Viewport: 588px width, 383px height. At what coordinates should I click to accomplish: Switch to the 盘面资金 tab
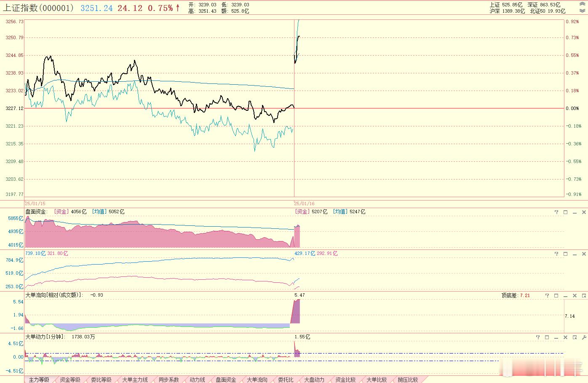[226, 380]
